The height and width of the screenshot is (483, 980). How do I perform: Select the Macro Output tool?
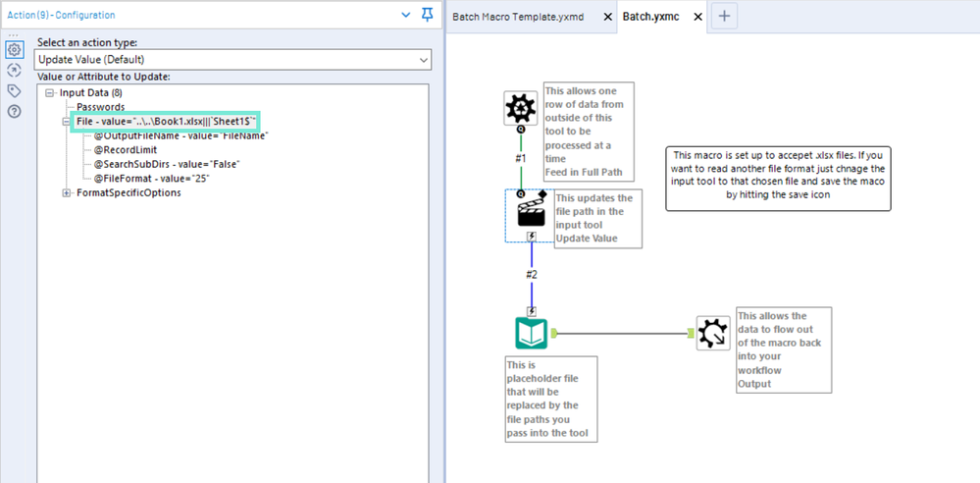tap(713, 333)
